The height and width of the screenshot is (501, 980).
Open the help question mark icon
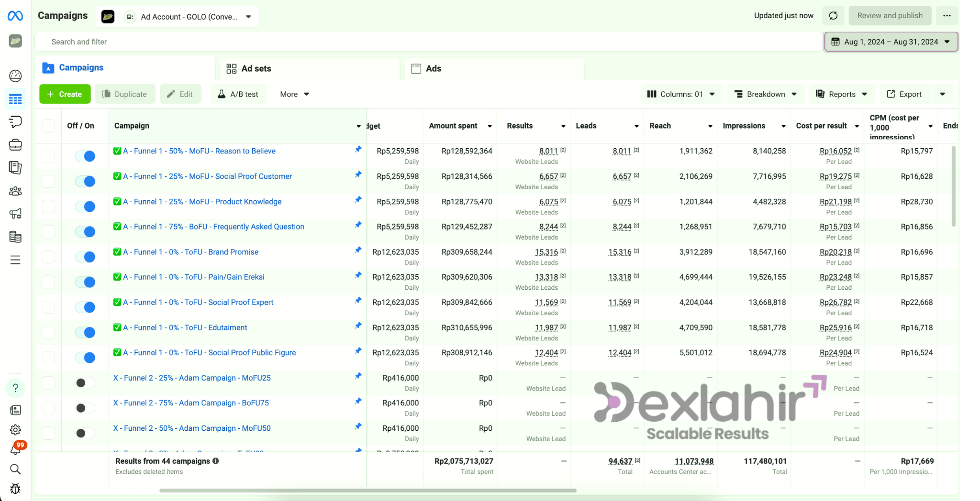click(x=15, y=388)
